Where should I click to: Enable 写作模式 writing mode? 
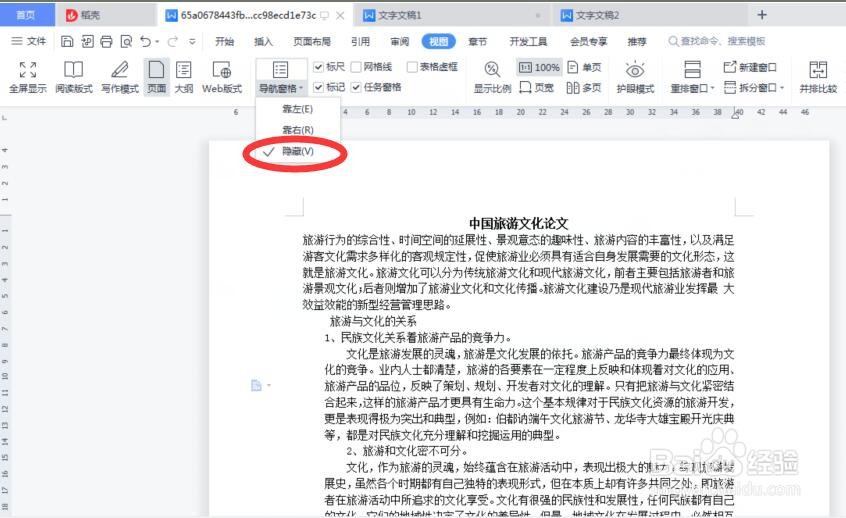pos(120,77)
